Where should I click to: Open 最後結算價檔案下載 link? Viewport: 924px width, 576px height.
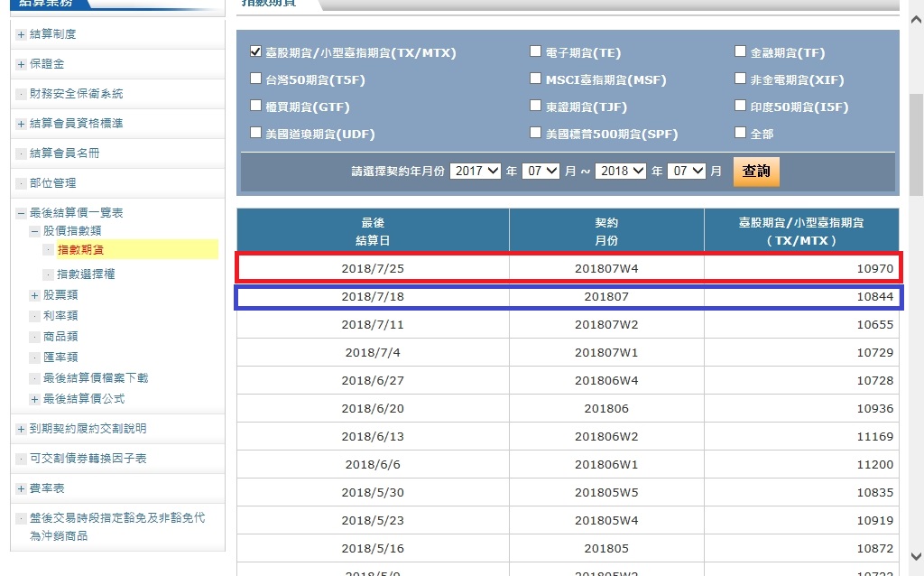pos(96,378)
